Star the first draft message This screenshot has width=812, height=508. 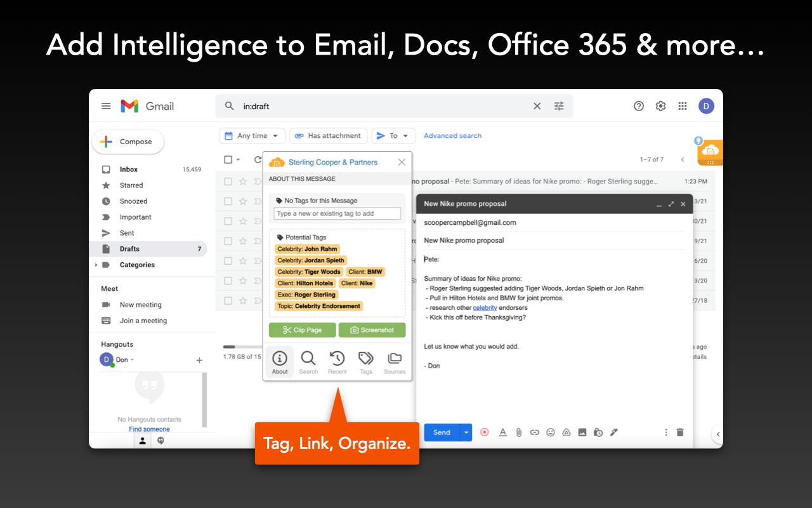pyautogui.click(x=243, y=182)
